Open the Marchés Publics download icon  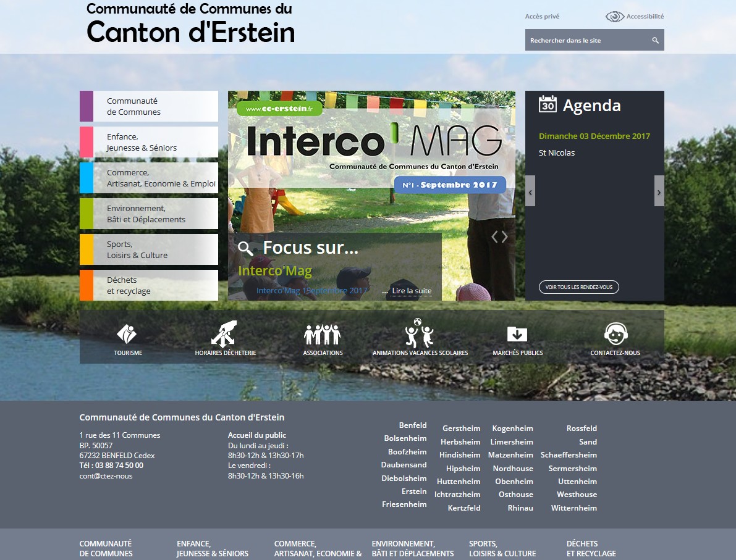point(517,334)
